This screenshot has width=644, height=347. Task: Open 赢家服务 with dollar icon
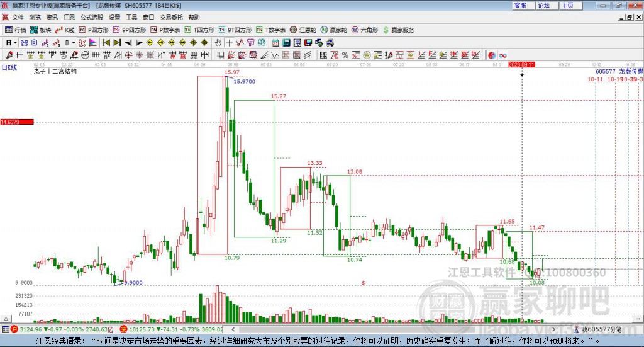point(398,30)
